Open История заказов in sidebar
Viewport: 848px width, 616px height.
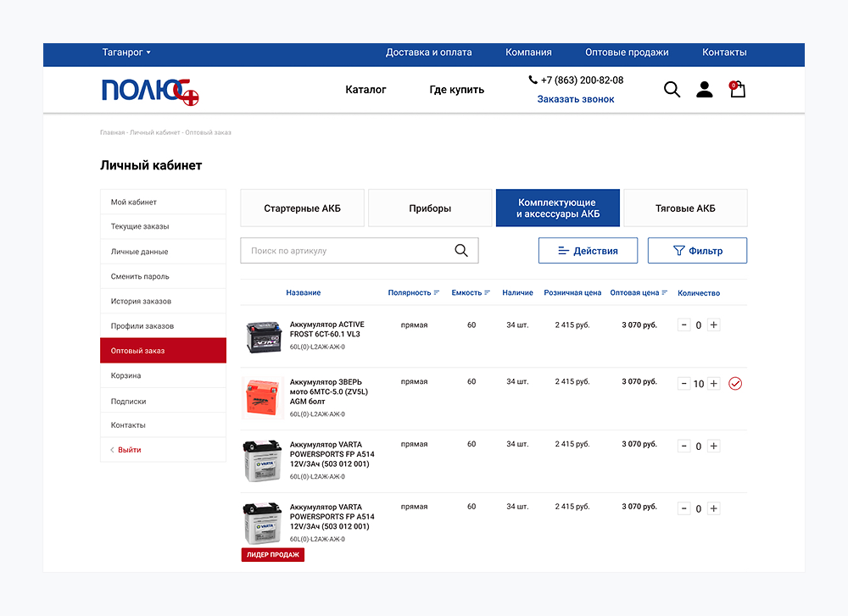(x=141, y=302)
